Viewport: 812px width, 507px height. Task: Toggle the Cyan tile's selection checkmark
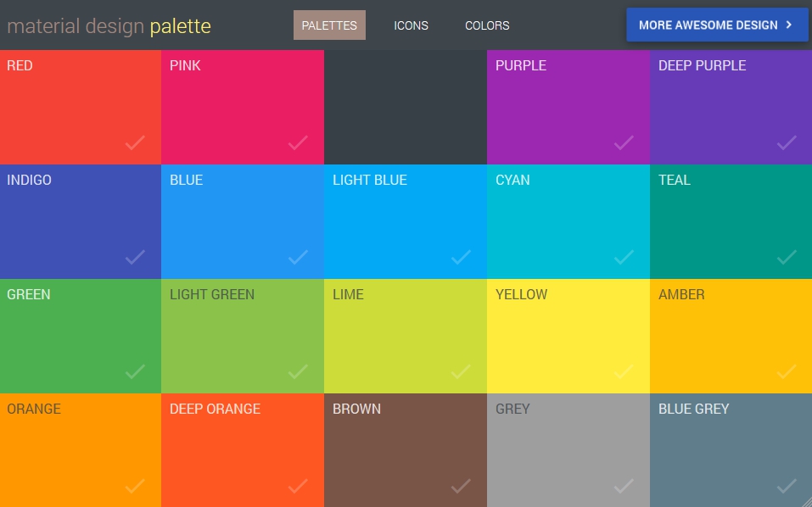click(x=624, y=257)
